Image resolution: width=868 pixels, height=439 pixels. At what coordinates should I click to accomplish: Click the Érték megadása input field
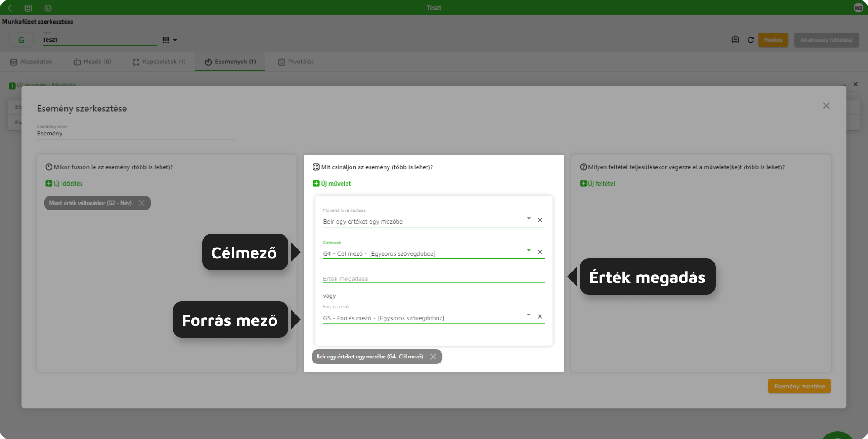pos(434,278)
